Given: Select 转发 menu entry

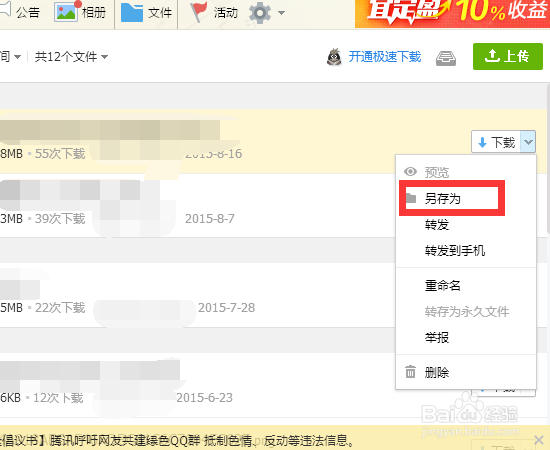Looking at the screenshot, I should coord(466,224).
